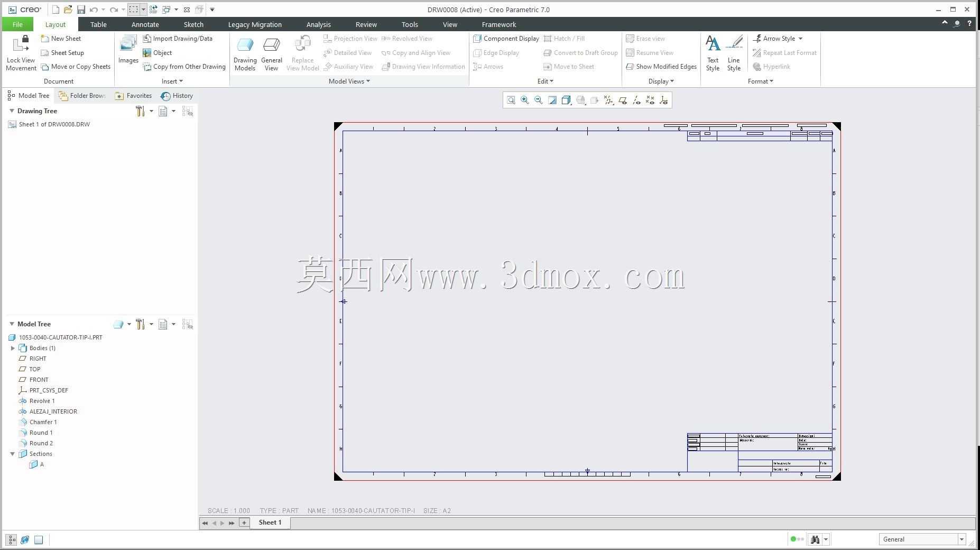This screenshot has width=980, height=550.
Task: Click the Repaint icon in graphics toolbar
Action: click(x=552, y=100)
